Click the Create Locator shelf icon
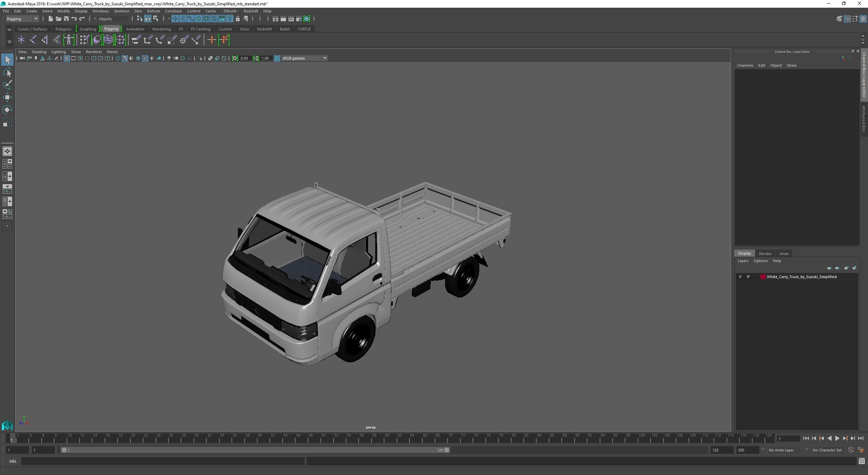Image resolution: width=868 pixels, height=475 pixels. [21, 40]
